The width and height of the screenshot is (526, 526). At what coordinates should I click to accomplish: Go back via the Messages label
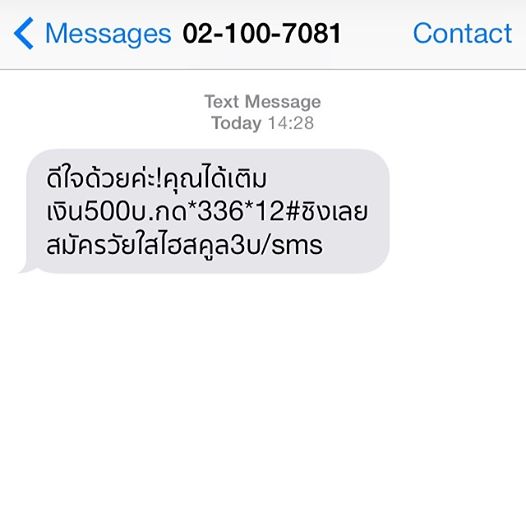coord(108,34)
